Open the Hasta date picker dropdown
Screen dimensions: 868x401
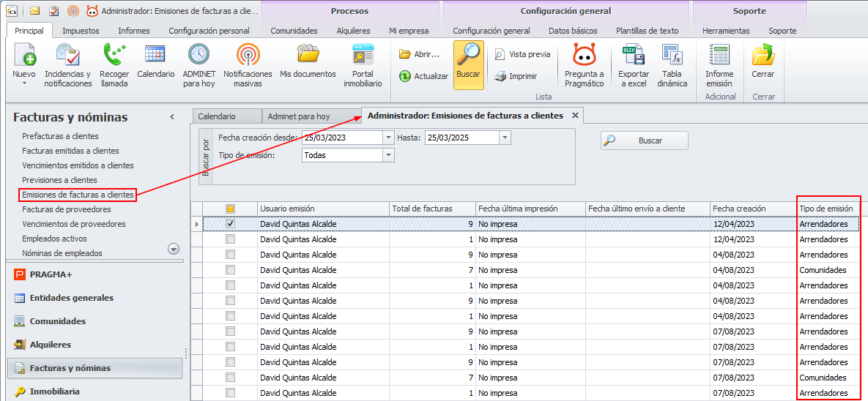(x=505, y=138)
